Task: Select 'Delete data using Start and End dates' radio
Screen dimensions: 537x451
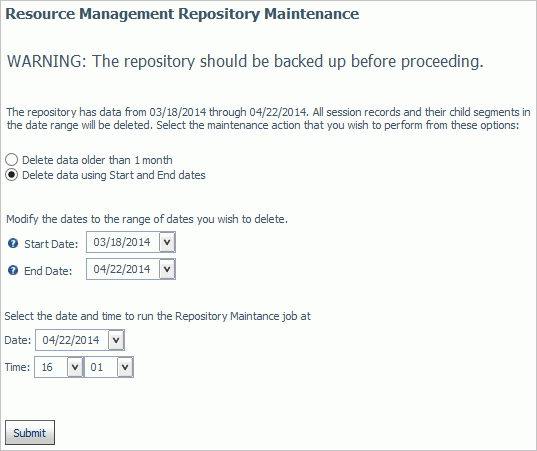Action: [11, 175]
